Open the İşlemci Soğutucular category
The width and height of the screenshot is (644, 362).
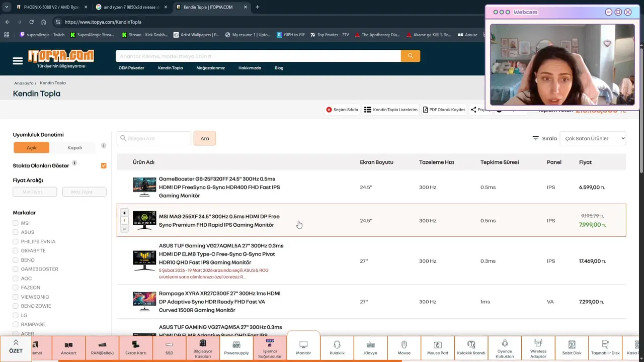[270, 348]
